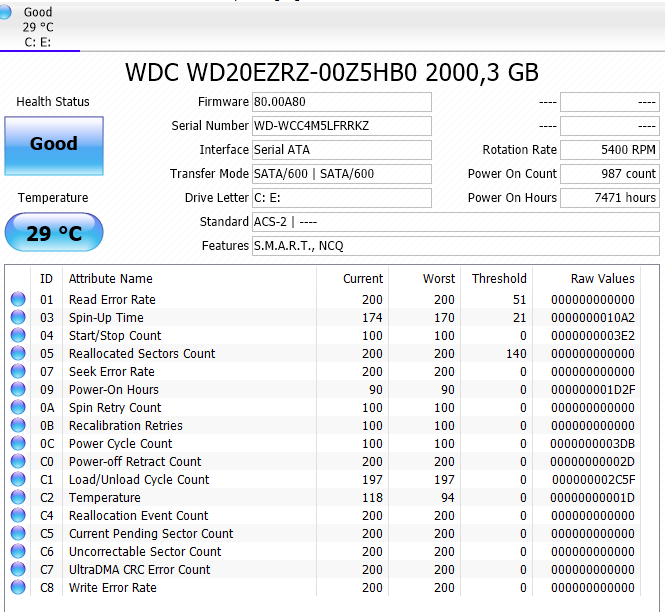Select the Spin-Up Time attribute name
665x612 pixels.
click(106, 317)
